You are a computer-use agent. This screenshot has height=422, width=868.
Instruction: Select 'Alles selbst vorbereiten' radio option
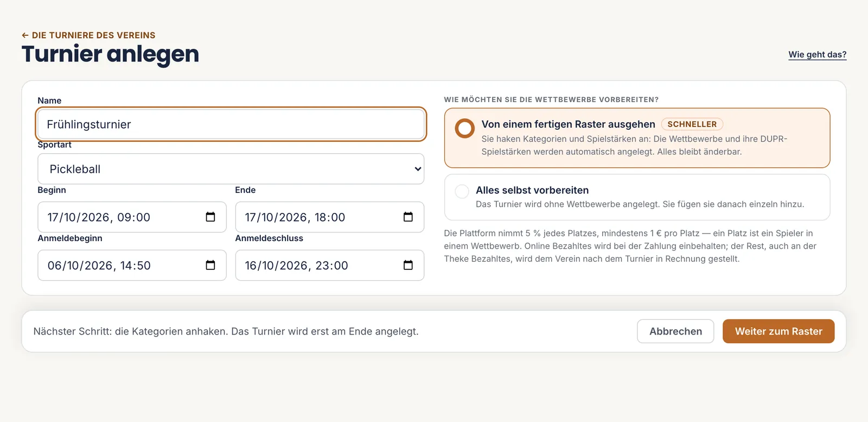tap(462, 191)
